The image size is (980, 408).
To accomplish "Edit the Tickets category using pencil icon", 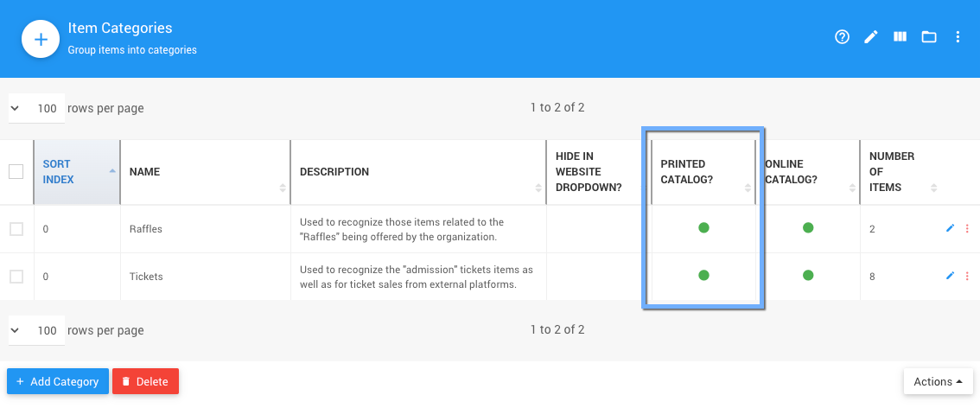I will tap(951, 276).
